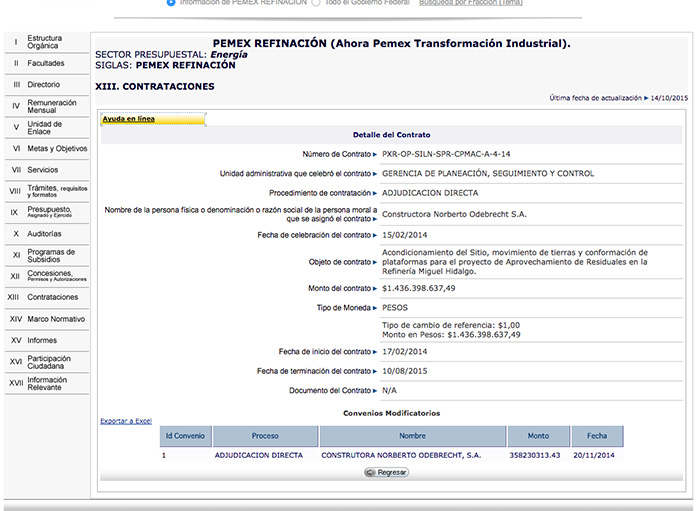Click the Id Convenio column header

tap(185, 436)
